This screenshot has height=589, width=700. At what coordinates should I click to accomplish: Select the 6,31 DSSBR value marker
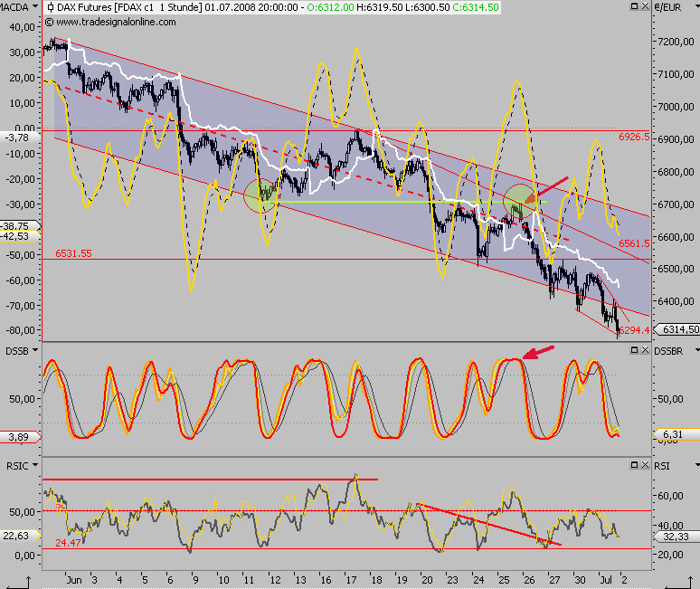(677, 434)
